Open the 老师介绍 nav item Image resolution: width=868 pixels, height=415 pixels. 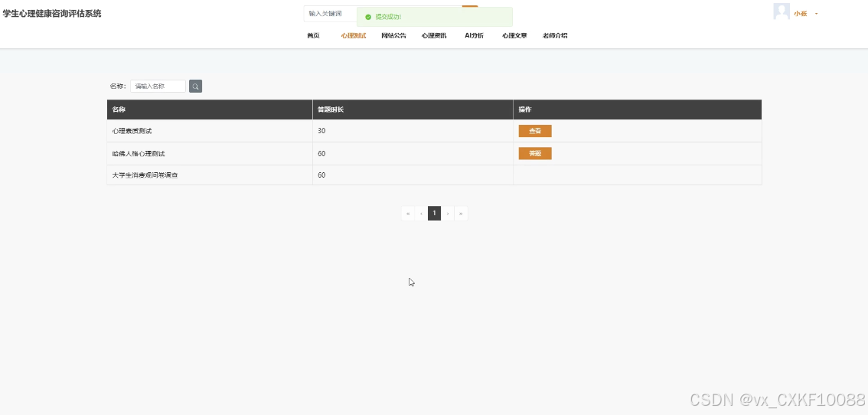555,35
